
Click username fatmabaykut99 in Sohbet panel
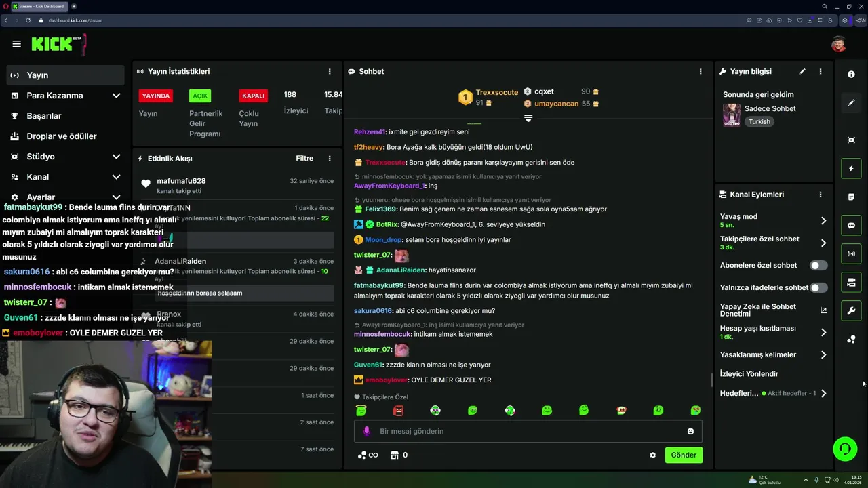point(378,286)
